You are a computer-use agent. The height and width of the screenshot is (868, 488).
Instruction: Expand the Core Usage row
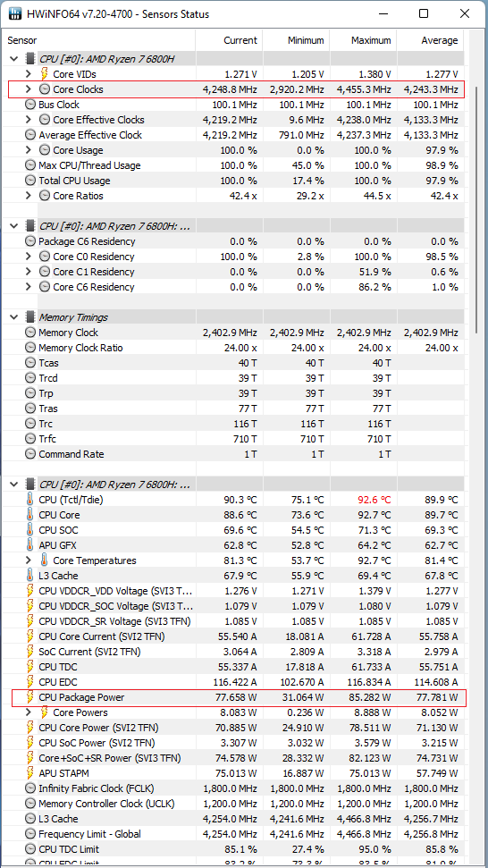click(29, 150)
